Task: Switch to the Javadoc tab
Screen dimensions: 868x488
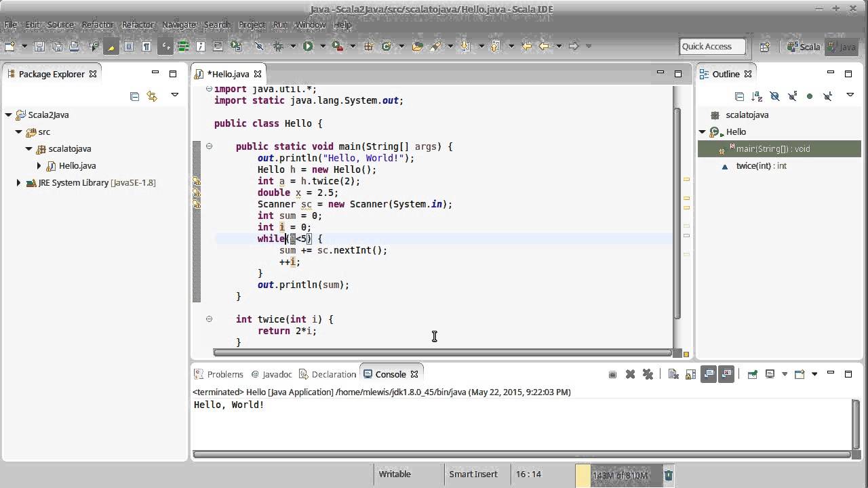Action: pos(271,374)
